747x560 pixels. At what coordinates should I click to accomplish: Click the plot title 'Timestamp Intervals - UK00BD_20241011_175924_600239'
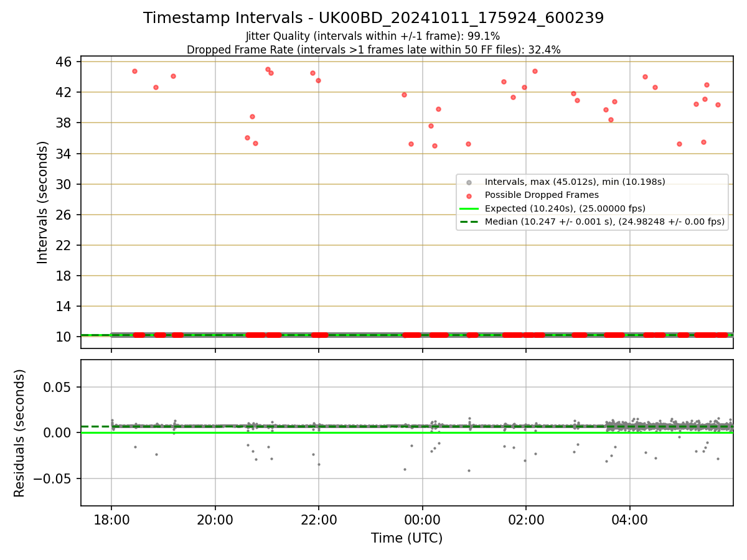pos(374,18)
